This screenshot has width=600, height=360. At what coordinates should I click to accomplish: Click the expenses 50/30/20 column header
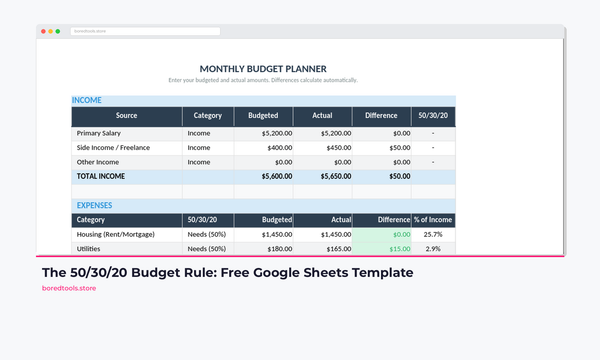click(x=208, y=220)
